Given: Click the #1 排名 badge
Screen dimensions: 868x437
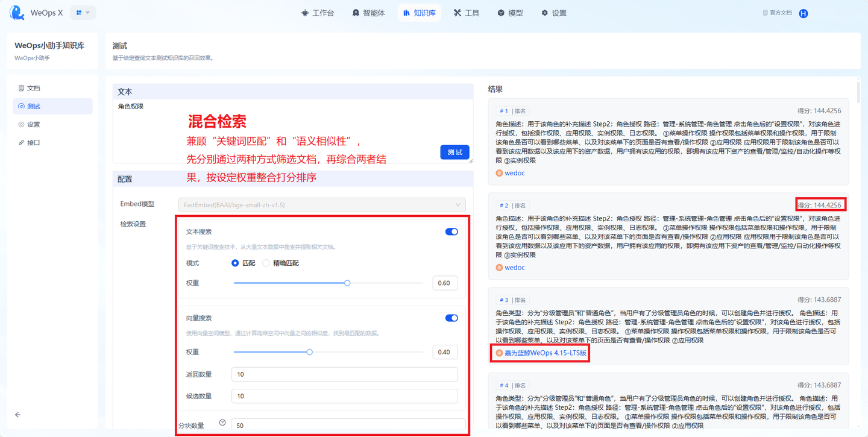Looking at the screenshot, I should (512, 111).
